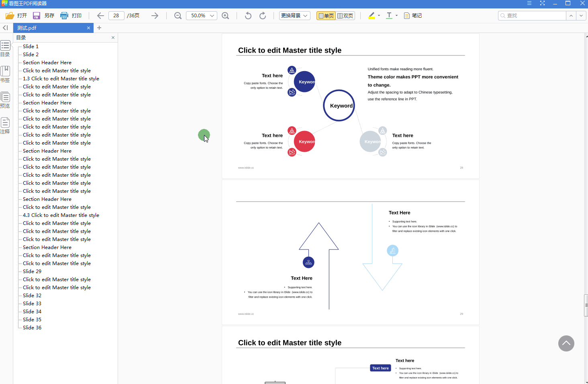588x384 pixels.
Task: Click the page number field showing 28
Action: pos(116,16)
